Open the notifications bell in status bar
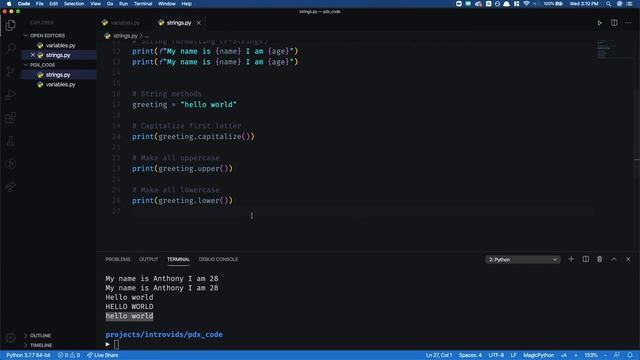Image resolution: width=640 pixels, height=360 pixels. click(x=630, y=355)
